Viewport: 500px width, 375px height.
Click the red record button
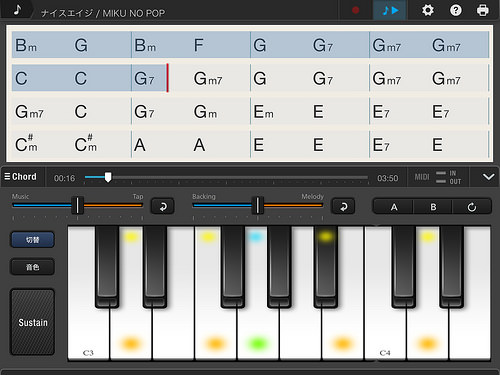click(355, 10)
